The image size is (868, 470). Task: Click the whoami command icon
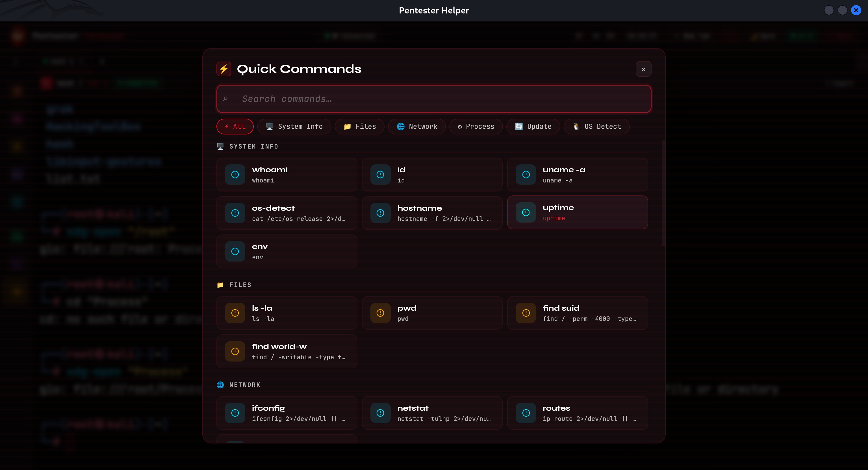point(235,175)
